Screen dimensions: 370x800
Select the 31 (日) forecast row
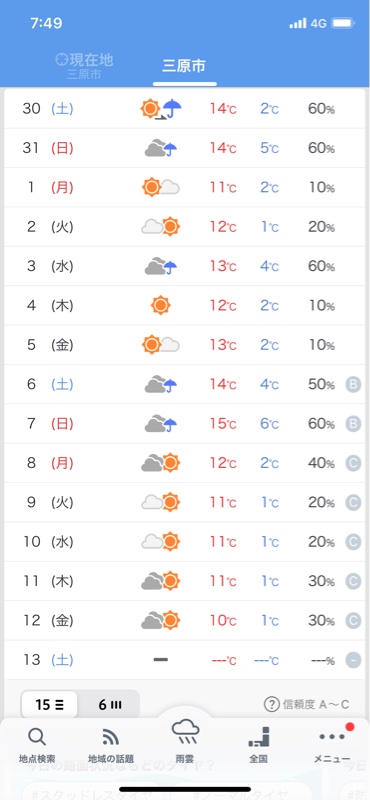coord(185,148)
